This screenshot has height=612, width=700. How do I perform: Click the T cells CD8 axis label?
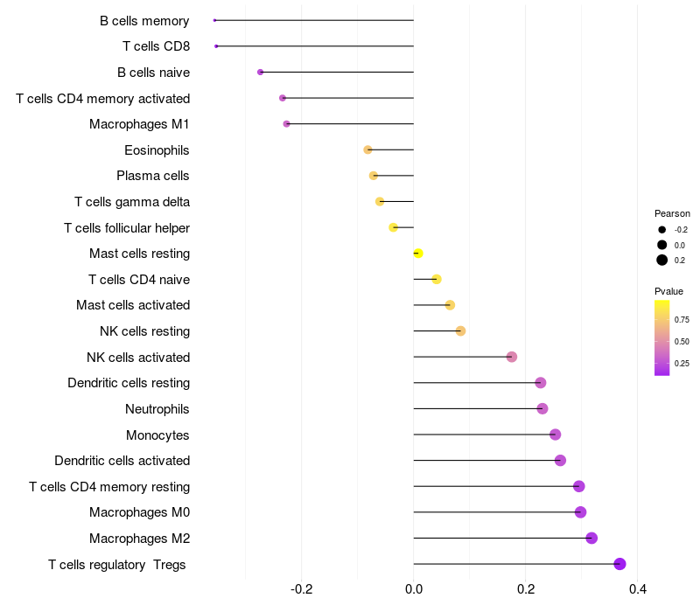coord(157,46)
